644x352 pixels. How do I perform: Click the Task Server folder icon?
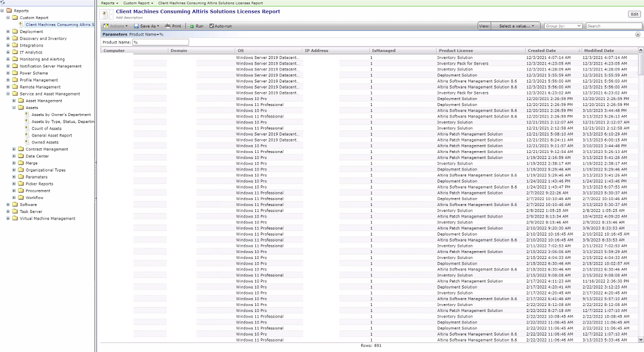pos(15,211)
